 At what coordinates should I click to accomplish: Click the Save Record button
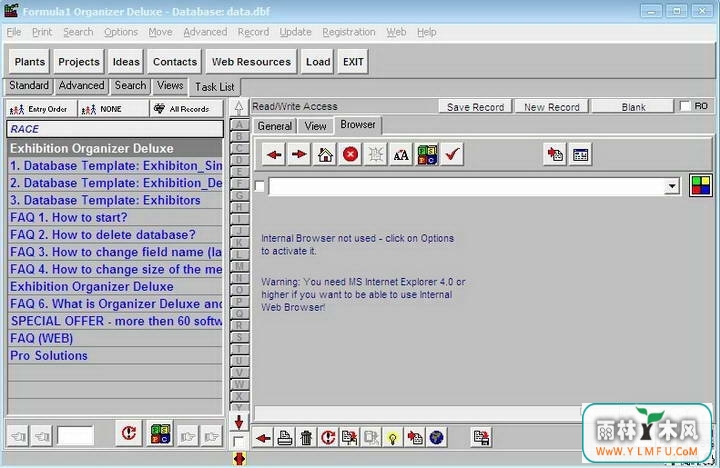point(475,107)
